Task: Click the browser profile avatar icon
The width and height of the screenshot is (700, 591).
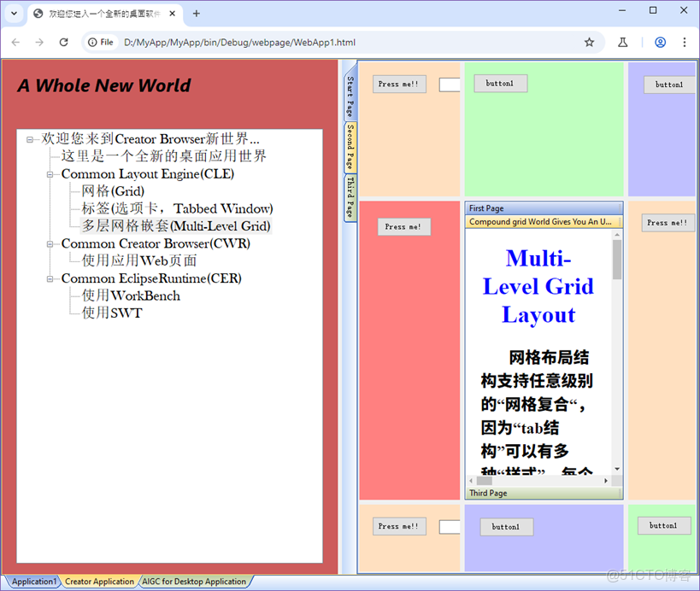Action: [660, 42]
